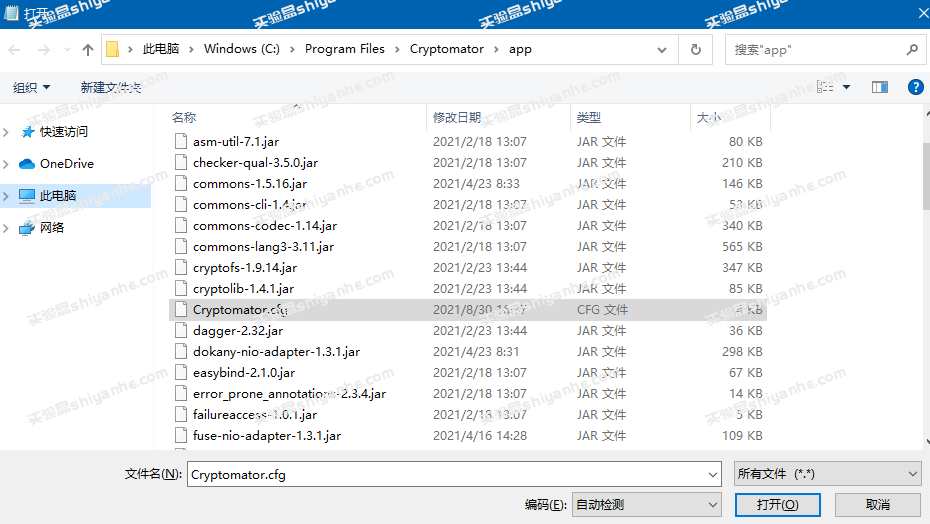Click 此电脑 in the address breadcrumb
Viewport: 930px width, 524px height.
click(x=161, y=49)
